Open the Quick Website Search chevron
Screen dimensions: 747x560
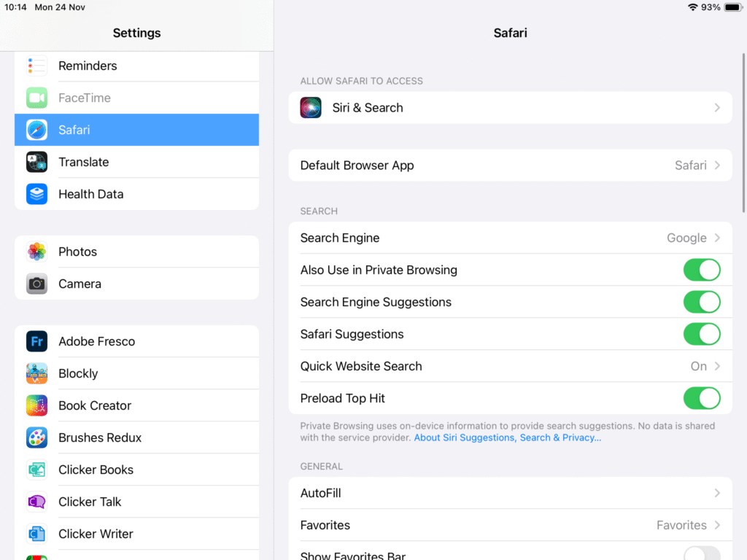(x=717, y=366)
